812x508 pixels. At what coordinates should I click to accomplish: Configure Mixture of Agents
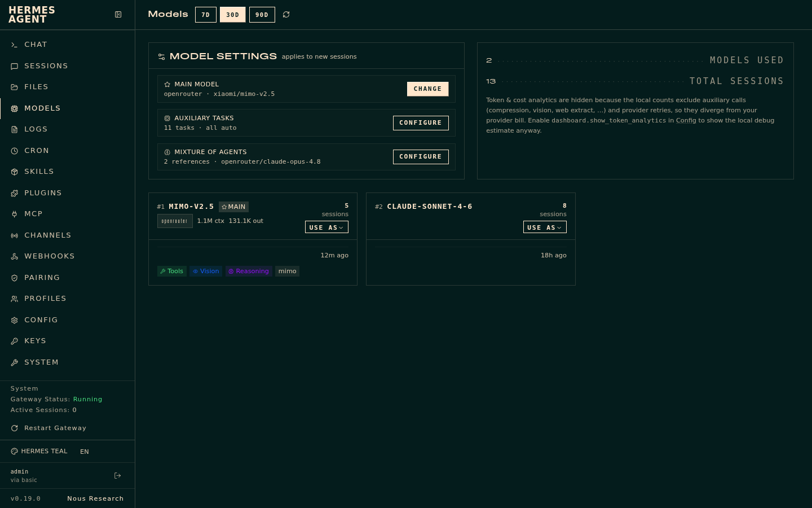coord(421,157)
